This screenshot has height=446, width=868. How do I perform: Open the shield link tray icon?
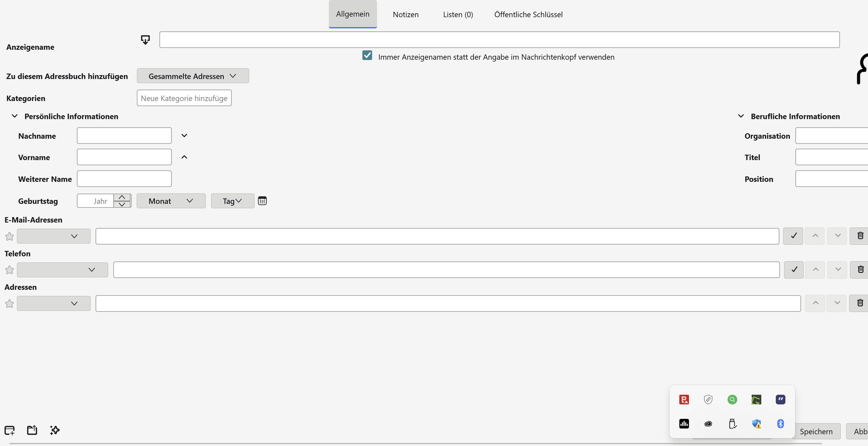click(708, 399)
